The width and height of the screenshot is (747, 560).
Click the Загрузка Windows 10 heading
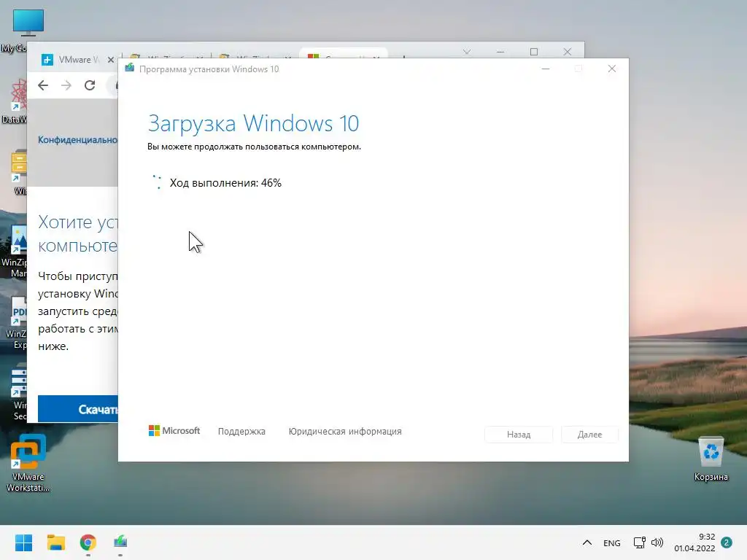click(253, 123)
